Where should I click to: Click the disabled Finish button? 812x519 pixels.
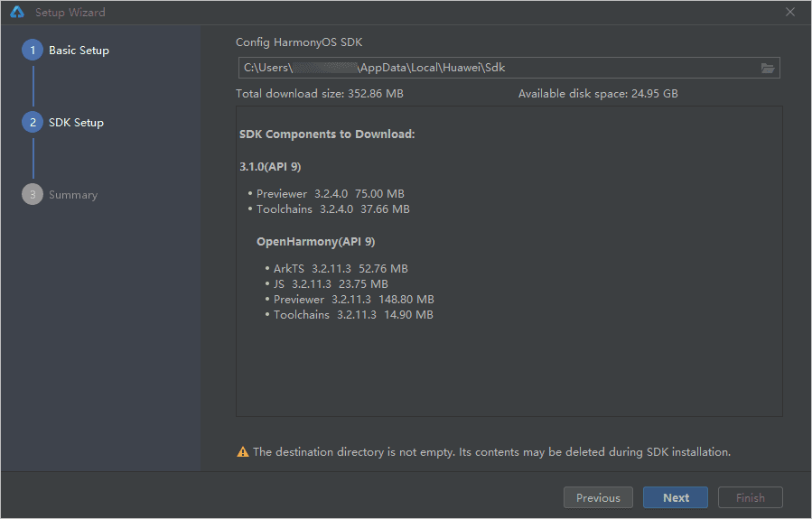[750, 497]
